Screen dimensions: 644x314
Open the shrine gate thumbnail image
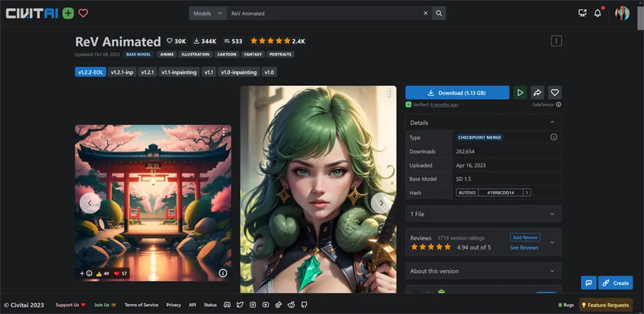click(153, 203)
